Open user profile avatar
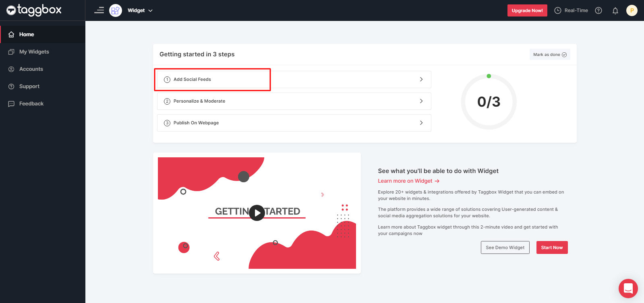The image size is (644, 303). 632,10
